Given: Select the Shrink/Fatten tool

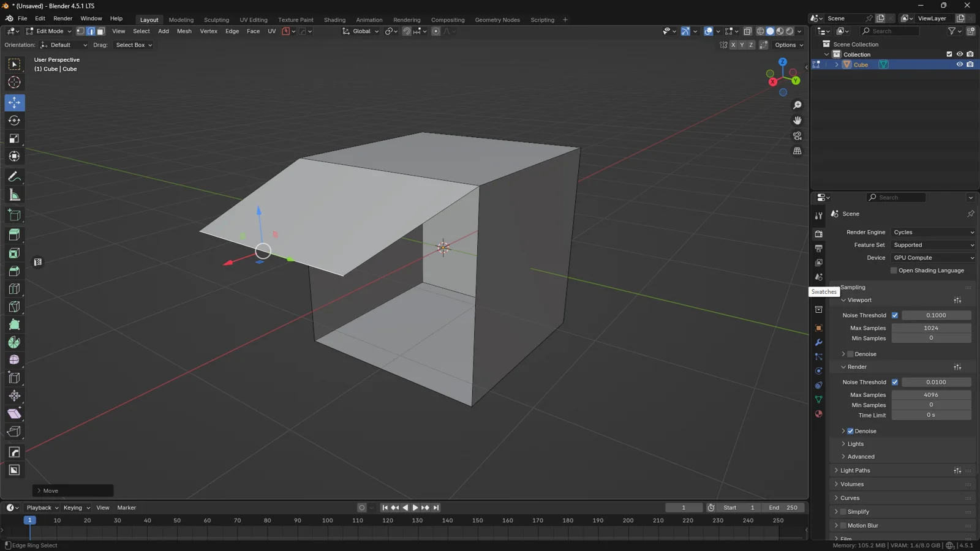Looking at the screenshot, I should (x=14, y=396).
